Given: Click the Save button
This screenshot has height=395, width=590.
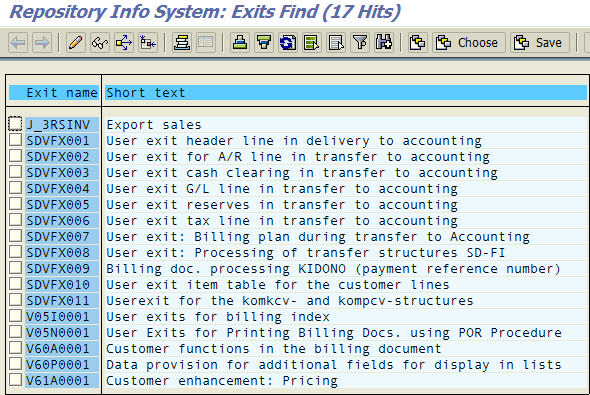Looking at the screenshot, I should (x=540, y=43).
